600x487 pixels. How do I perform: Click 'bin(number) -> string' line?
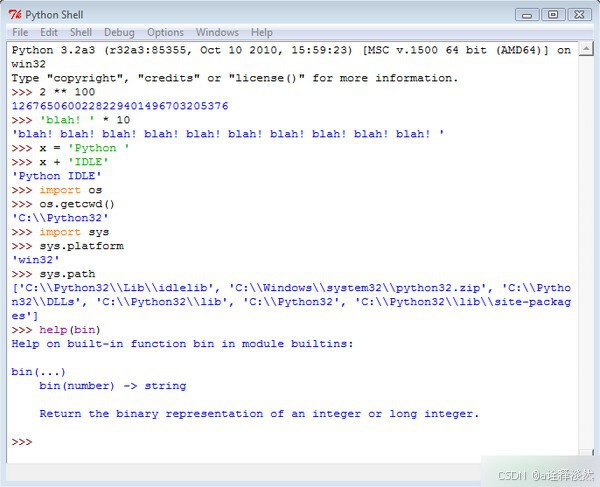(112, 386)
